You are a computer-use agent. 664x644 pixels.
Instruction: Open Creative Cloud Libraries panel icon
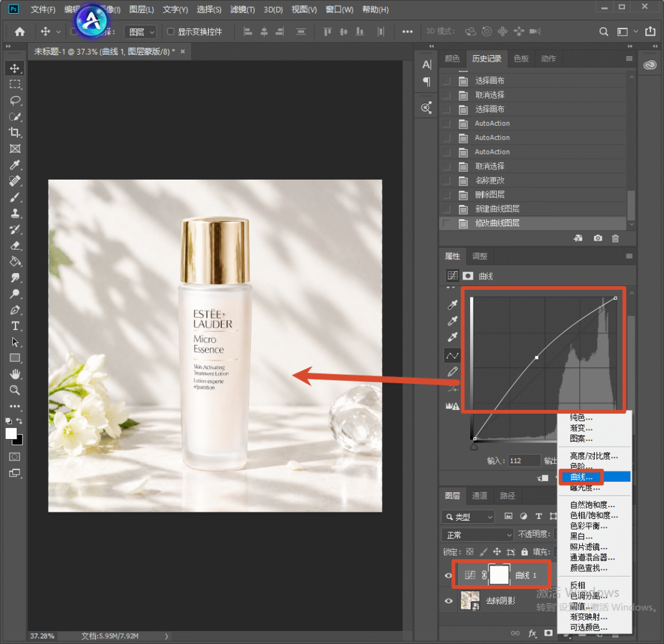pos(650,65)
